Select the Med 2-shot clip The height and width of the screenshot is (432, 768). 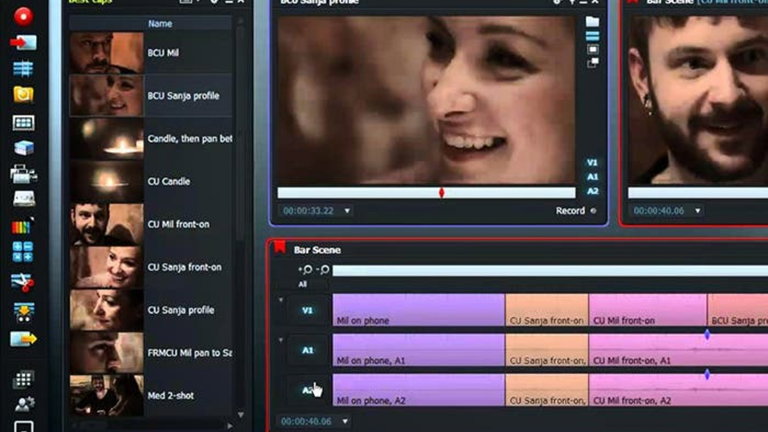[151, 395]
